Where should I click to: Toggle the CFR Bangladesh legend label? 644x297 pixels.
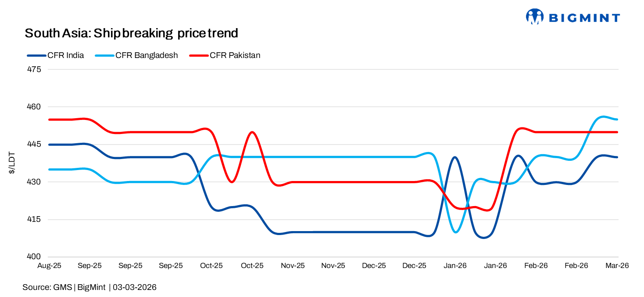[147, 55]
